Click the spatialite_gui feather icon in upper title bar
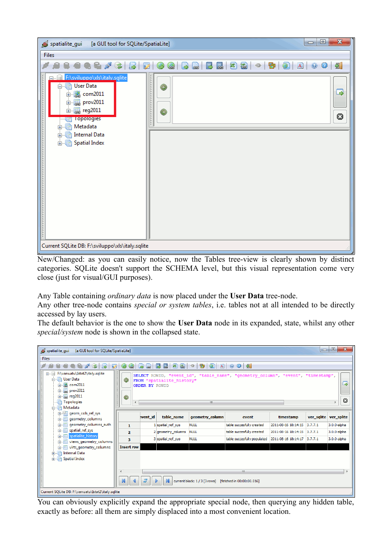Image resolution: width=392 pixels, height=555 pixels. coord(45,44)
